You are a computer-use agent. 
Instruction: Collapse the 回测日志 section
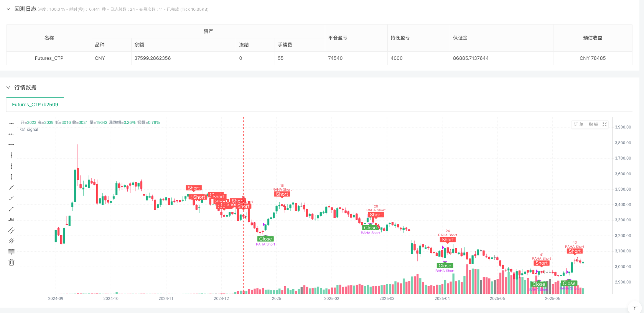[8, 9]
